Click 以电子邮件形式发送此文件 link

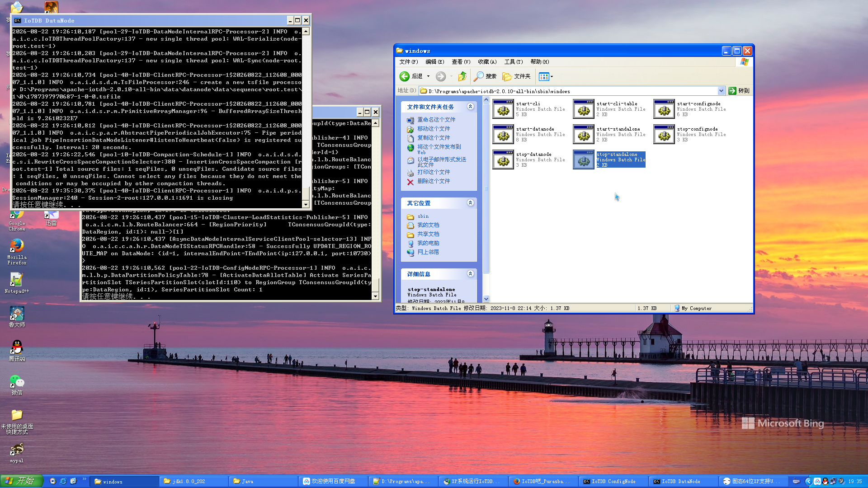[x=442, y=162]
